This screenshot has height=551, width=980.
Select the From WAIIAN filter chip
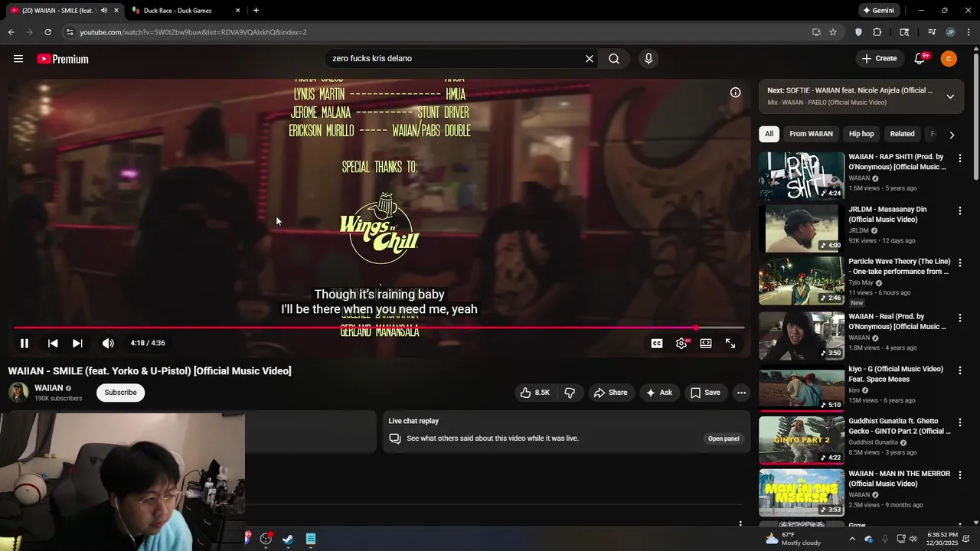[x=811, y=134]
